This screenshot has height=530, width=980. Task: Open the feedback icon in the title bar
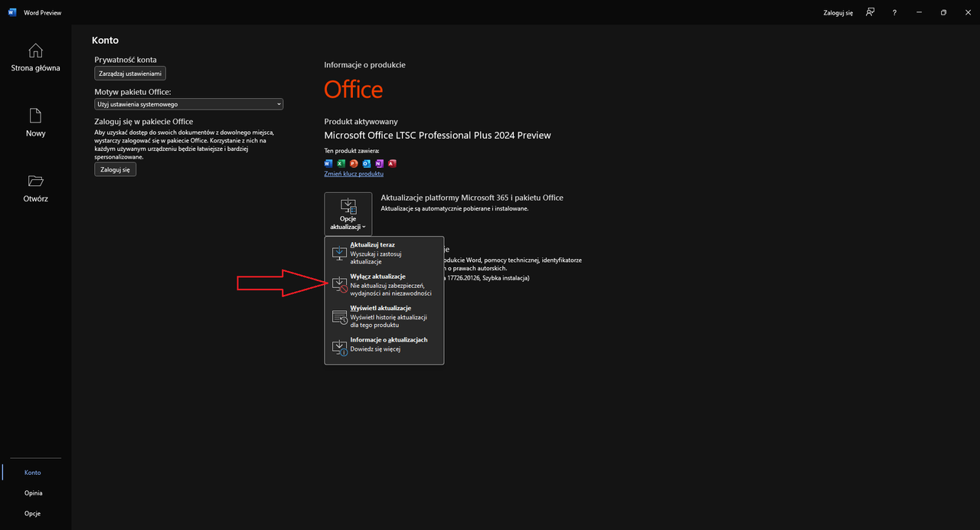870,12
